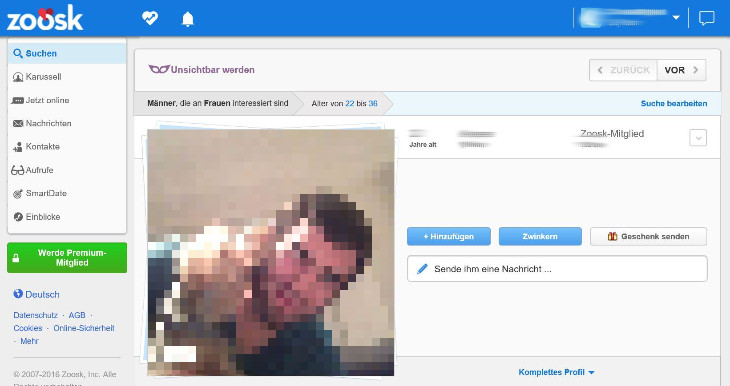Go to next profile with VOR

click(x=682, y=70)
